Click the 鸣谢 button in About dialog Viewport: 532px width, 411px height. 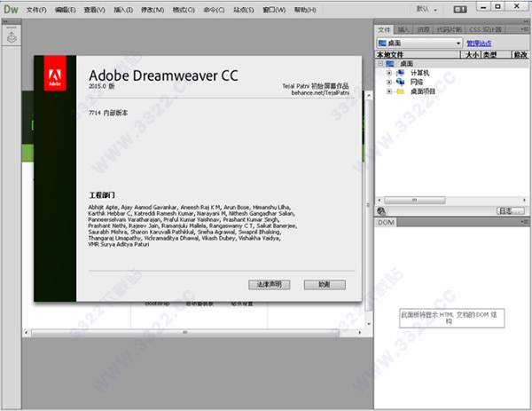(325, 284)
